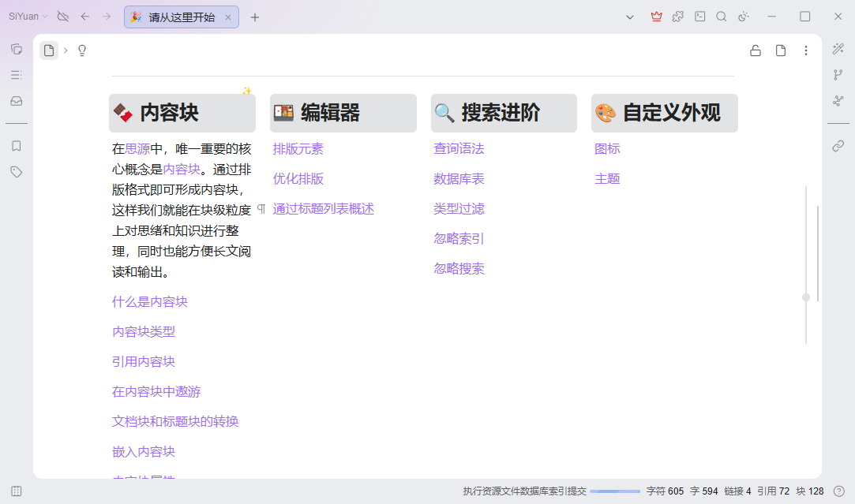Open the inbox panel icon
This screenshot has width=855, height=504.
pos(17,101)
